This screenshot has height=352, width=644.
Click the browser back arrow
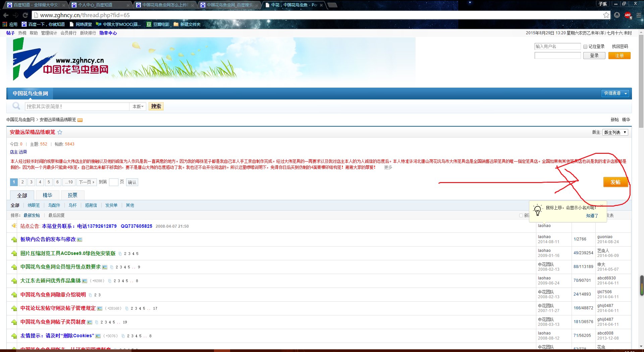pyautogui.click(x=6, y=15)
